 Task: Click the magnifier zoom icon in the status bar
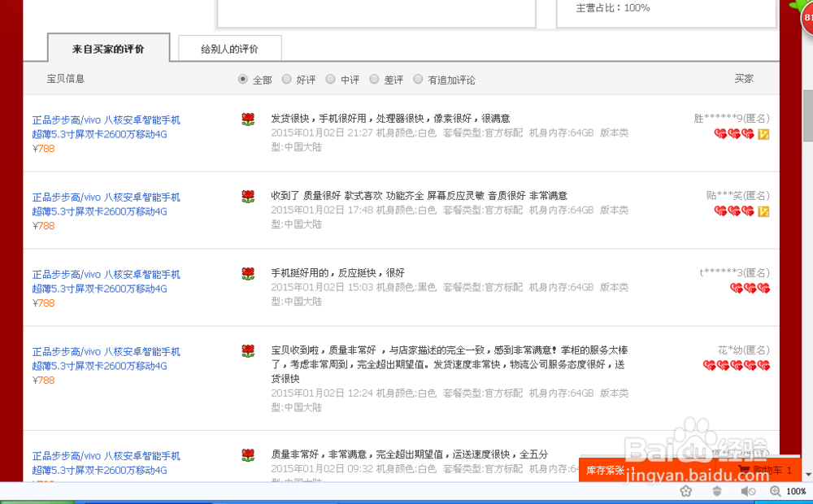tap(775, 491)
